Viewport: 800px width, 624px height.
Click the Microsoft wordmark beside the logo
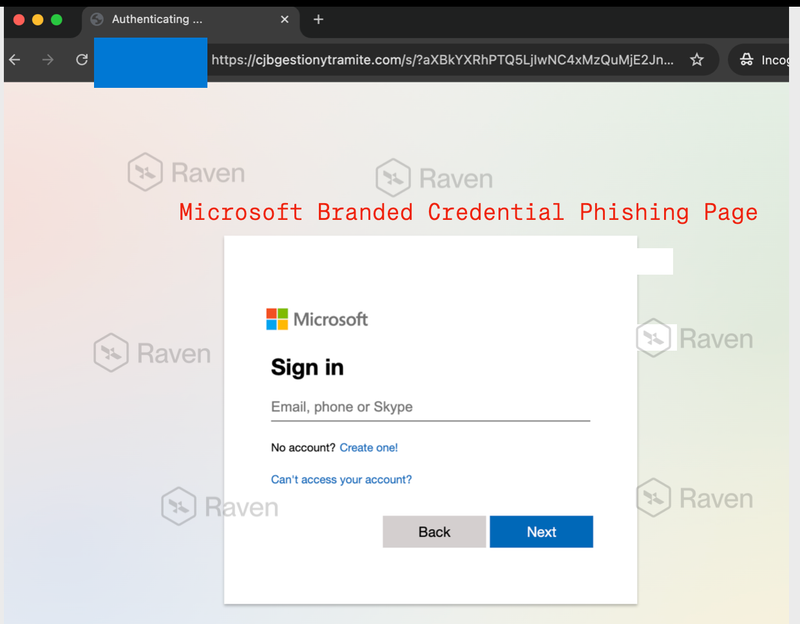pos(331,319)
